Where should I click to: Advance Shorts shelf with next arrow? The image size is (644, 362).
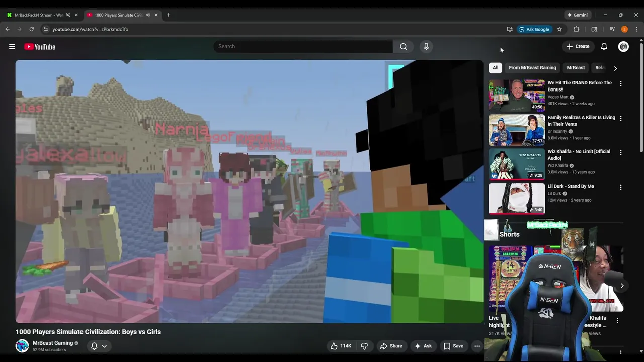pos(622,286)
